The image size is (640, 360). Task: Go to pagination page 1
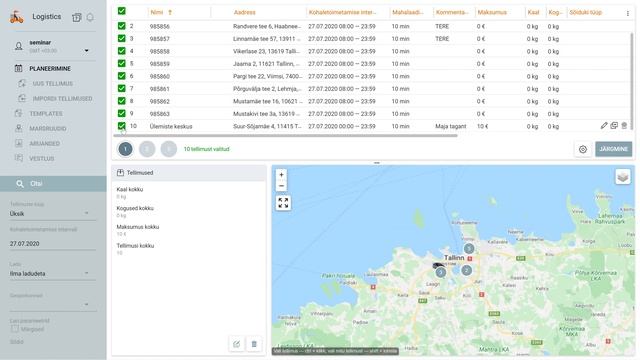point(125,149)
